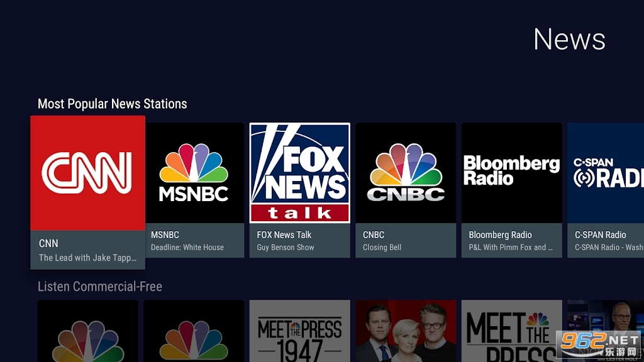
Task: Select the Guy Benson Show caption
Action: [x=286, y=248]
